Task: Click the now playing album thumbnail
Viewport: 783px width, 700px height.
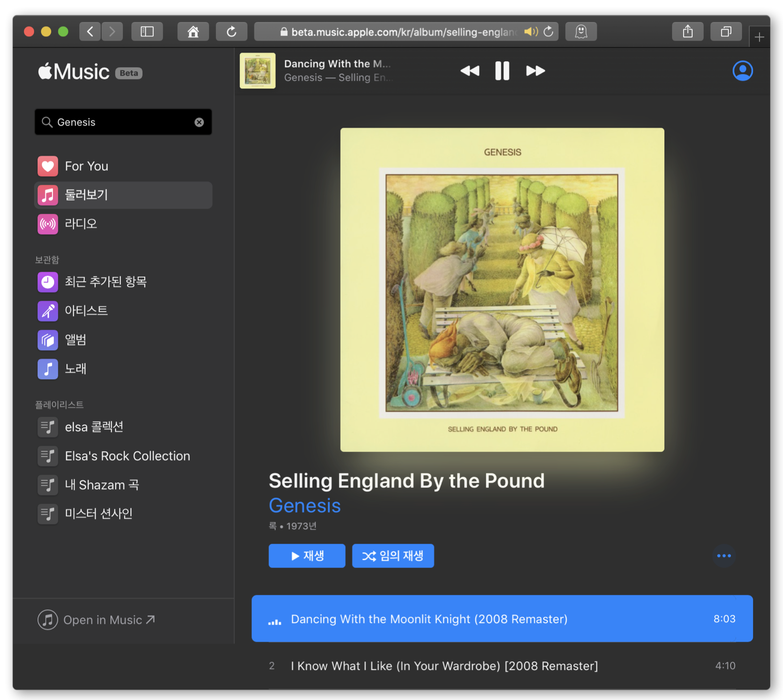Action: click(x=257, y=71)
